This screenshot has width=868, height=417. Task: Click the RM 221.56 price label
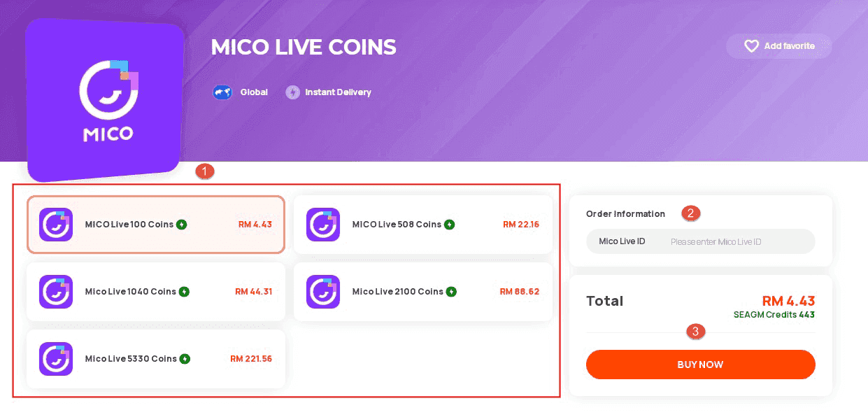(251, 359)
